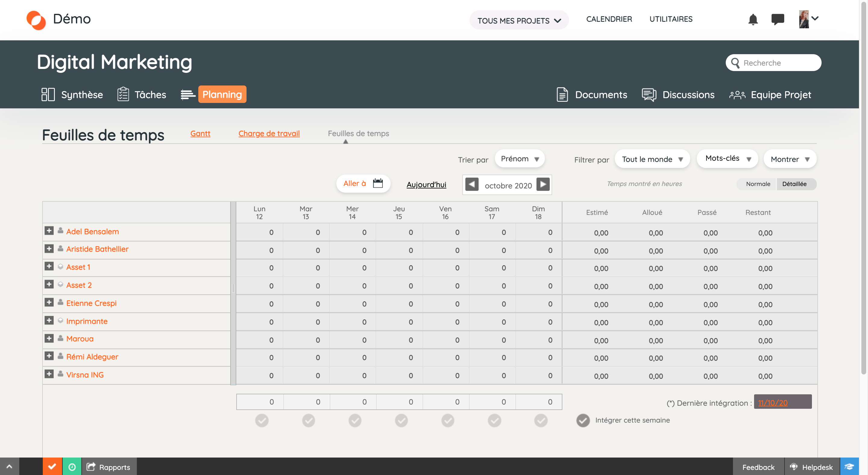Viewport: 868px width, 475px height.
Task: Check integration for Lundi 12 column
Action: (x=262, y=421)
